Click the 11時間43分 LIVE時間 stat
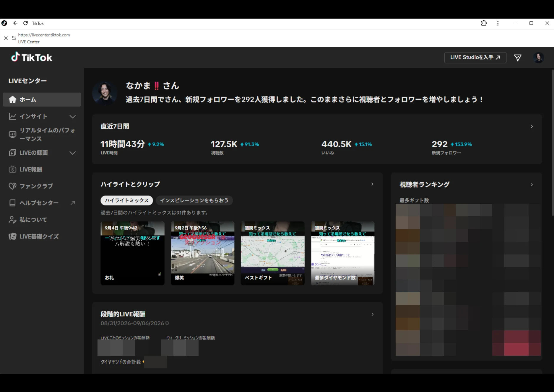Screen dimensions: 554x392 point(132,148)
